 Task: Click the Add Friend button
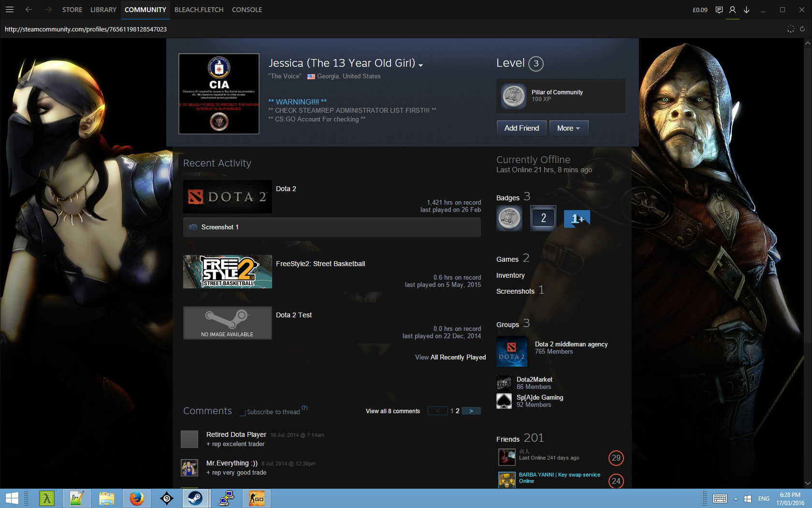click(x=521, y=128)
